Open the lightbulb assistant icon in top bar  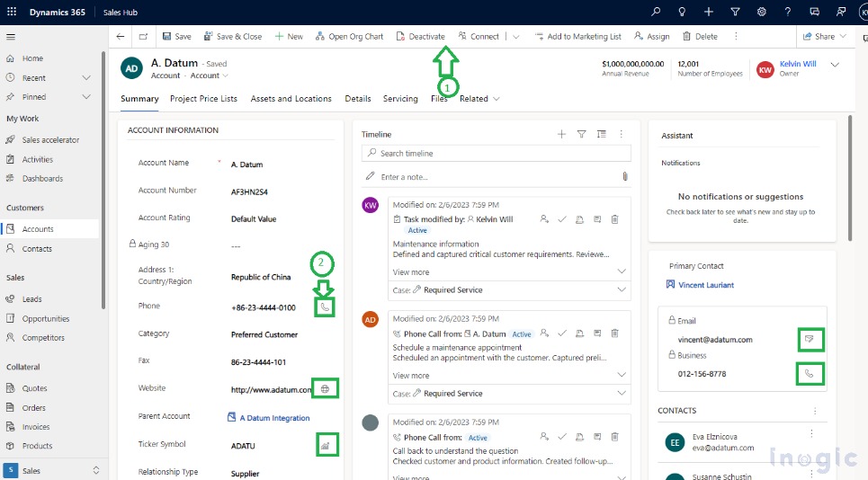tap(682, 12)
